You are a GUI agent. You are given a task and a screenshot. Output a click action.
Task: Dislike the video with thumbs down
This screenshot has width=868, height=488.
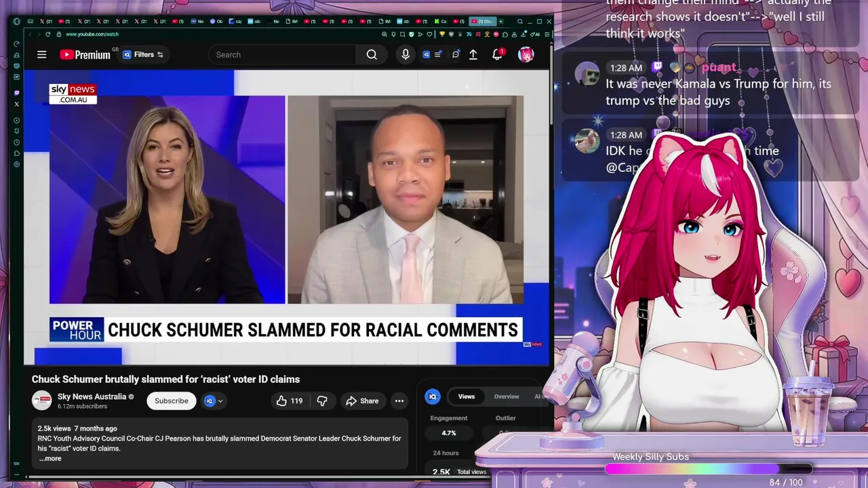322,401
